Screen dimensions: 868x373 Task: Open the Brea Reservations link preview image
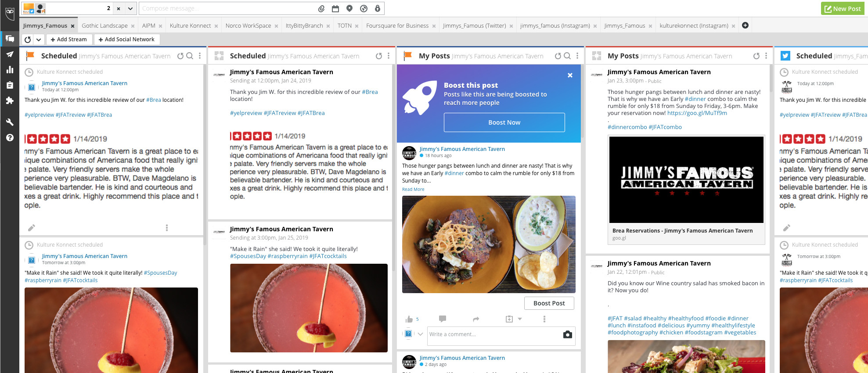pos(686,180)
